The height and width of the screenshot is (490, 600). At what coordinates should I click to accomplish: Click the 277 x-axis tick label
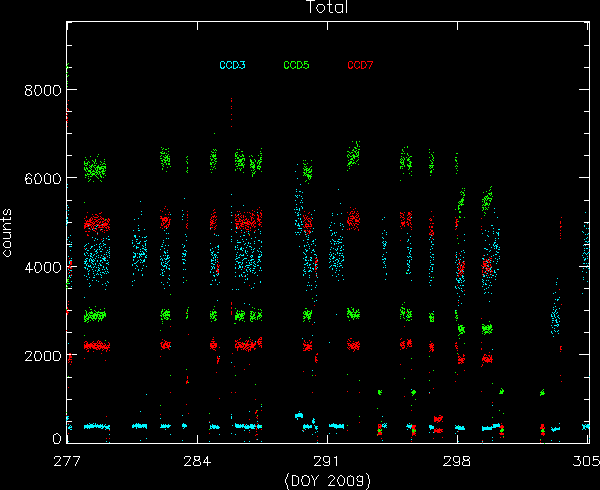[68, 463]
